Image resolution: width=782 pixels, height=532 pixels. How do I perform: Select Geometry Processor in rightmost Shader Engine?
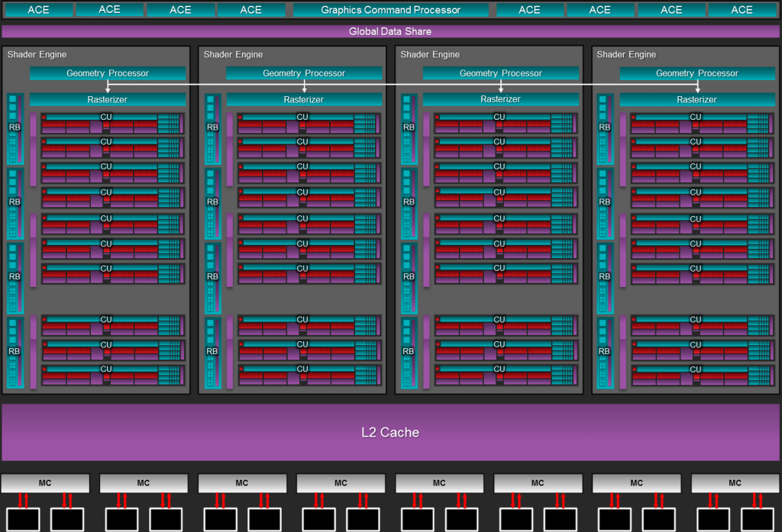click(x=697, y=73)
